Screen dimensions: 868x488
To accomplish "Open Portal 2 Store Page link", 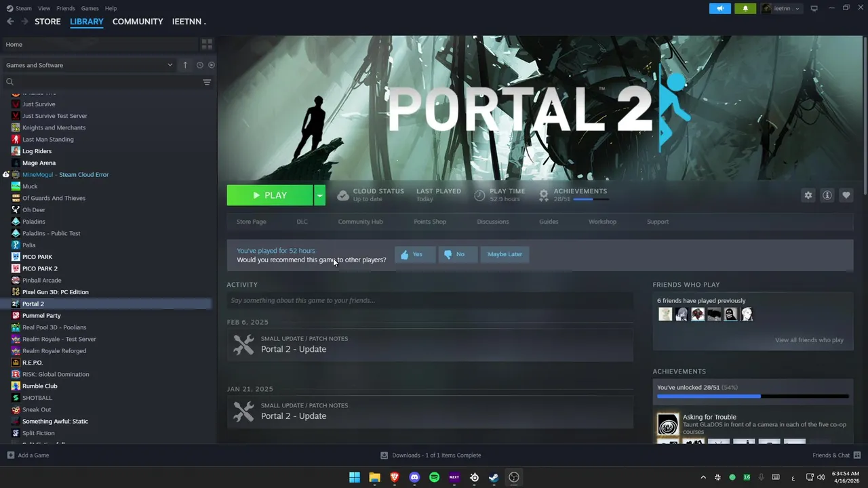I will tap(251, 222).
